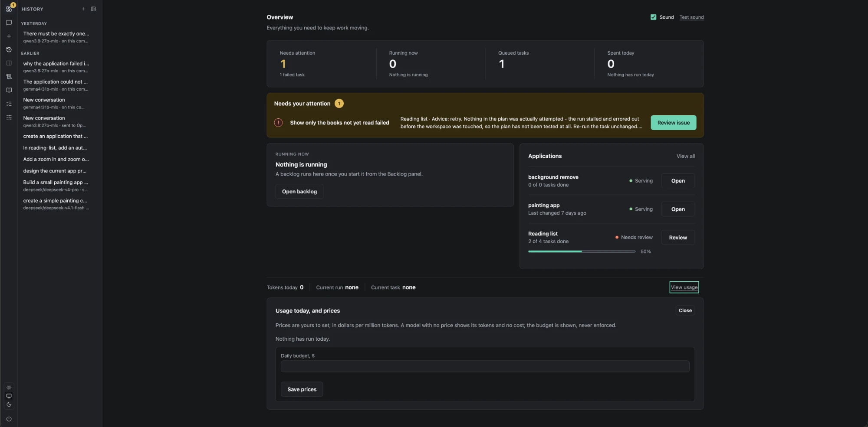Screen dimensions: 868x427
Task: Open the chat bubble icon in sidebar
Action: click(9, 23)
